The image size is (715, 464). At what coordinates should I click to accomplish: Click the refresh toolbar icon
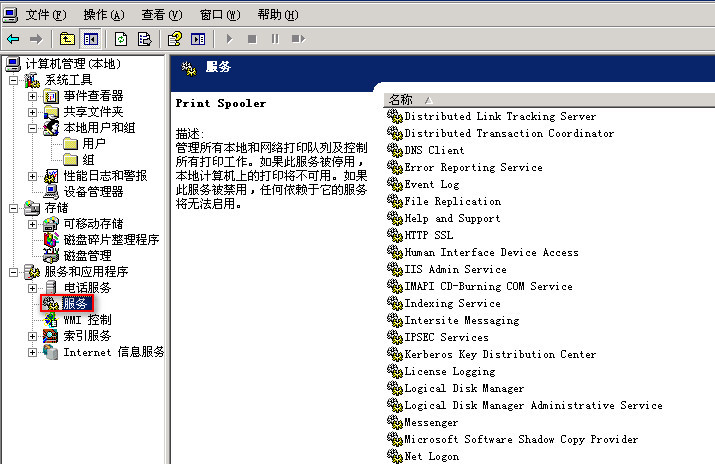click(121, 39)
